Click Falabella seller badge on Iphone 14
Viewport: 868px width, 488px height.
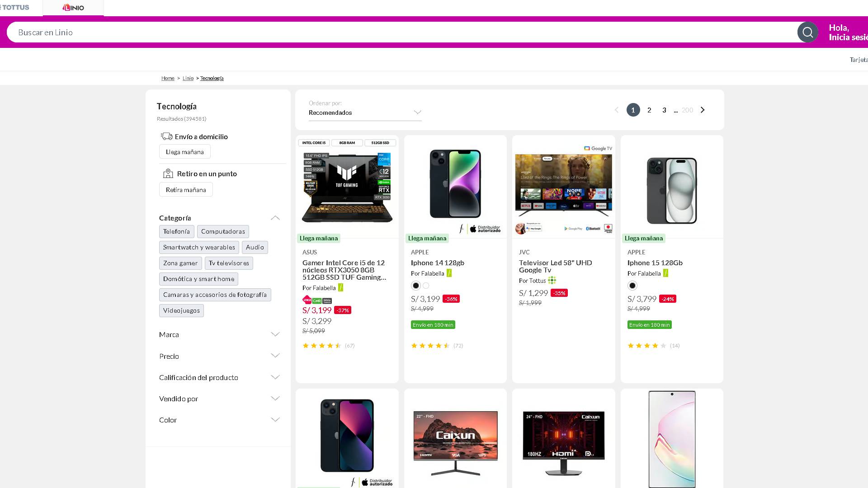coord(449,273)
